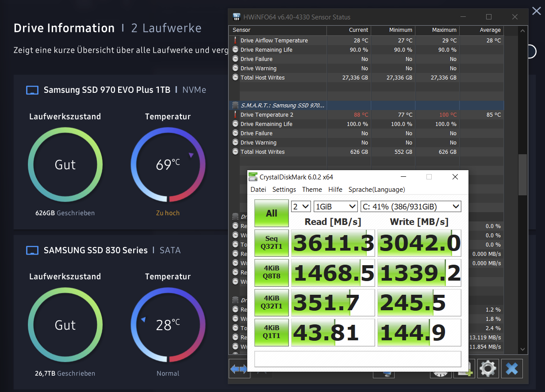This screenshot has width=545, height=392.
Task: Click the Sensor column header in HWiNFO
Action: pos(278,30)
